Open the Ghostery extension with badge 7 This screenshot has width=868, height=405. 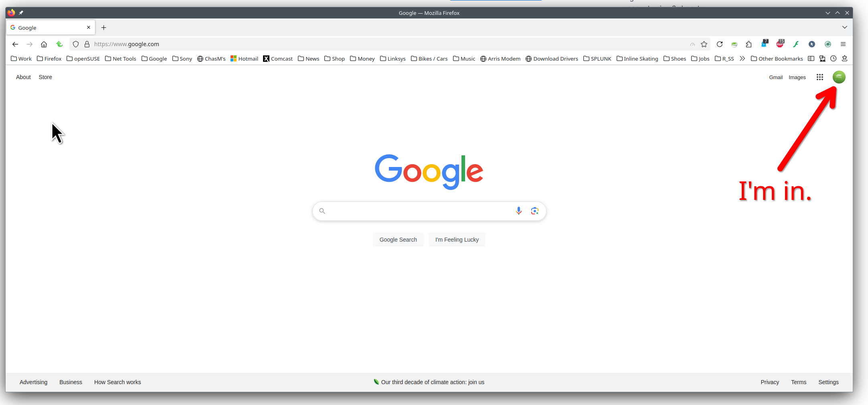(x=765, y=43)
